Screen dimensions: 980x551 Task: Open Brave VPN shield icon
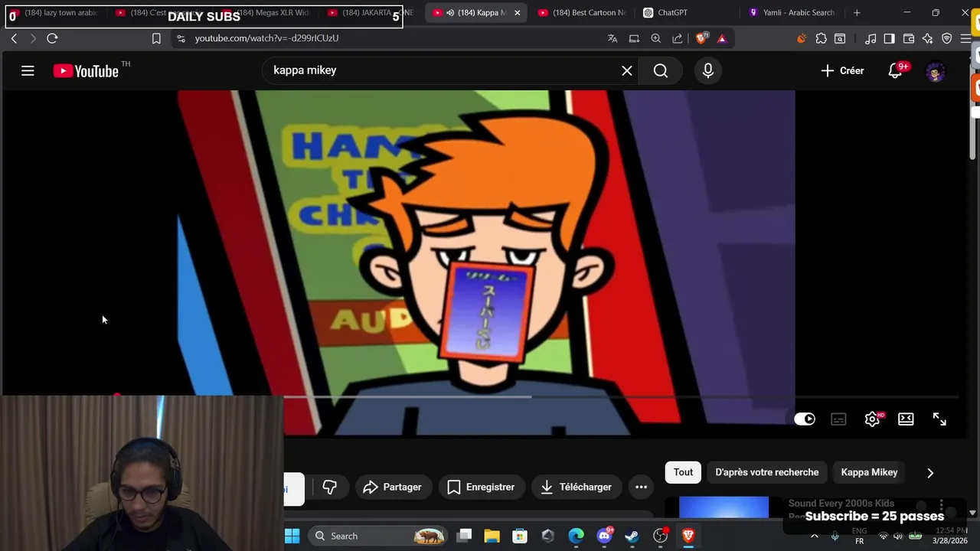tap(947, 38)
